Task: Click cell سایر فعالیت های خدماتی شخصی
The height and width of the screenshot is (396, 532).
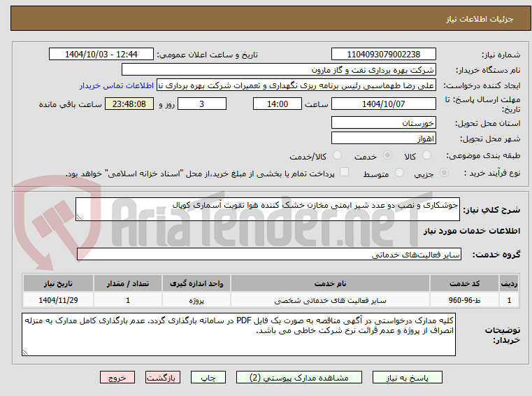Action: pos(330,300)
